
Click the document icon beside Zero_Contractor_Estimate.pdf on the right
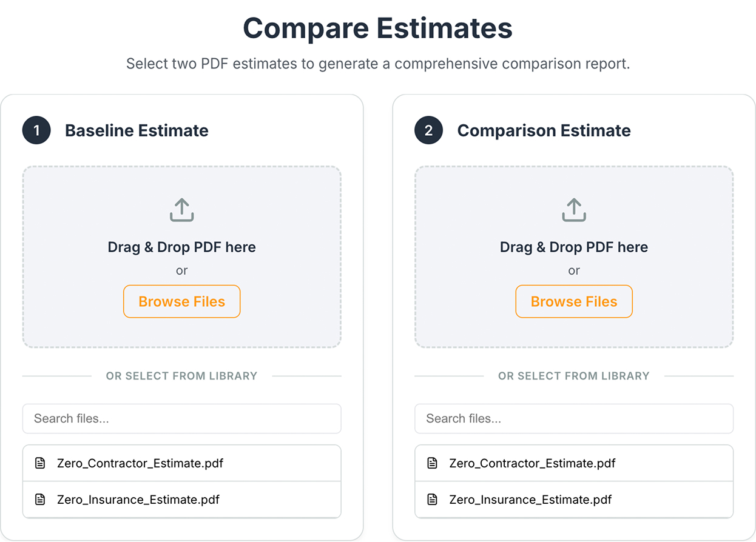(431, 463)
